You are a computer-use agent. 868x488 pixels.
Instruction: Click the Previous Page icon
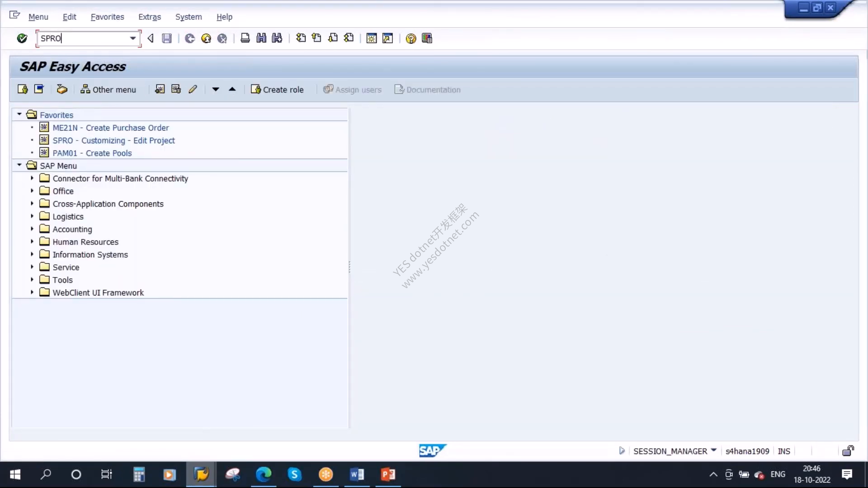(316, 38)
